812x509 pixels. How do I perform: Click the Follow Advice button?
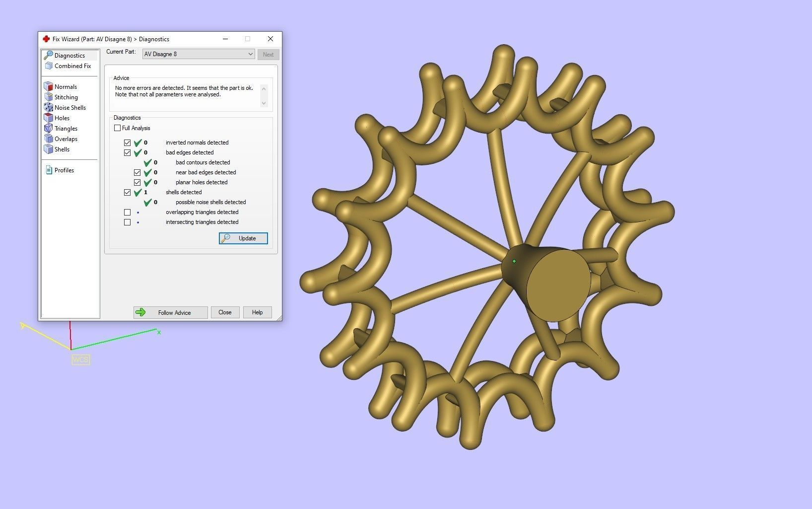(x=170, y=312)
